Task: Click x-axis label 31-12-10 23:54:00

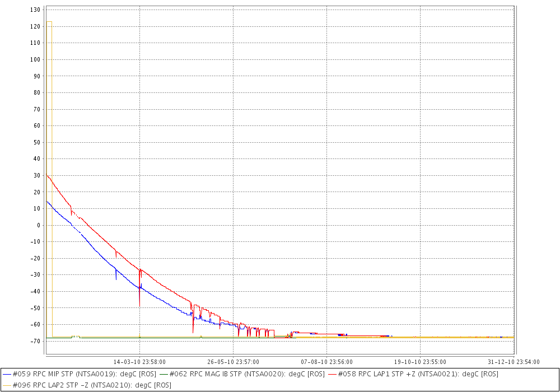Action: click(514, 362)
